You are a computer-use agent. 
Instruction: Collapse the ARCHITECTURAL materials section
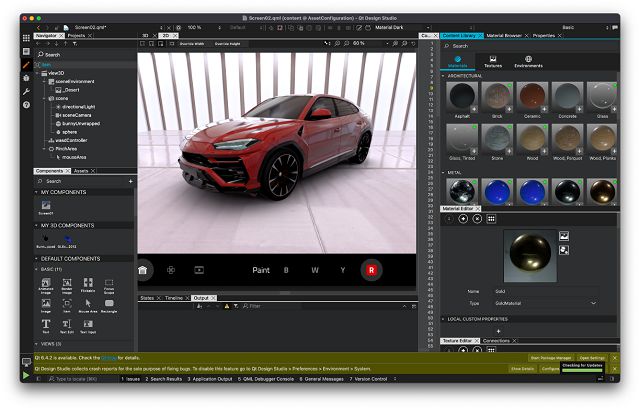pyautogui.click(x=443, y=75)
